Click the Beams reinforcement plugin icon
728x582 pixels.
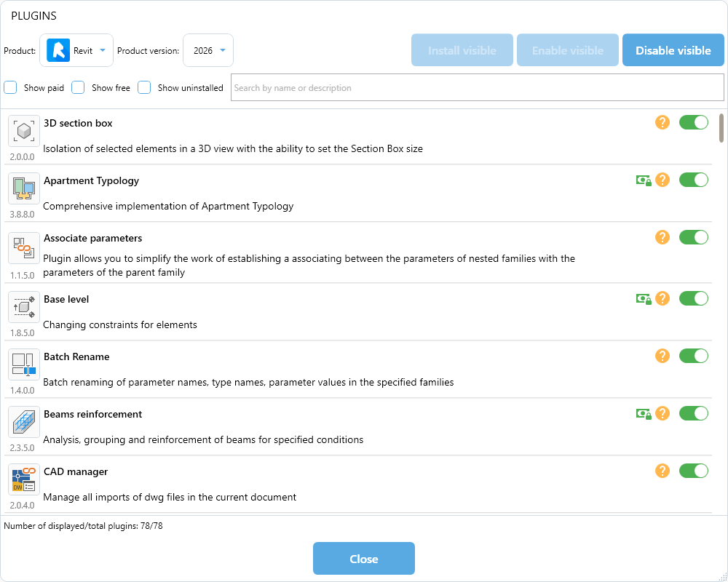(x=24, y=422)
